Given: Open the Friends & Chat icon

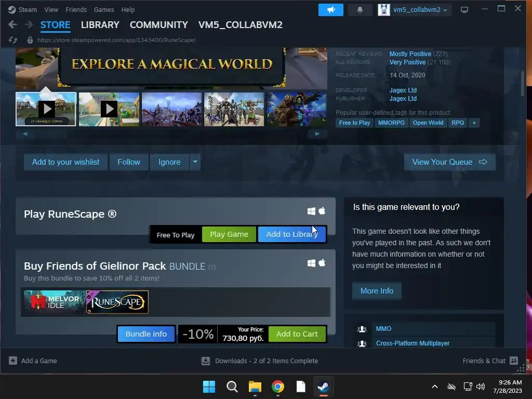Looking at the screenshot, I should coord(514,361).
